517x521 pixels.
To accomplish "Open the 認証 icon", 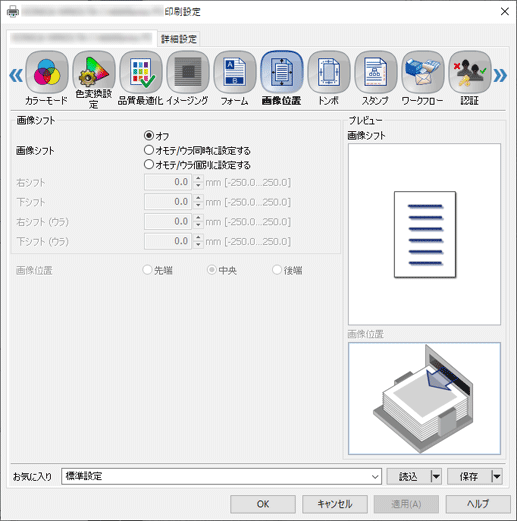I will (x=470, y=72).
